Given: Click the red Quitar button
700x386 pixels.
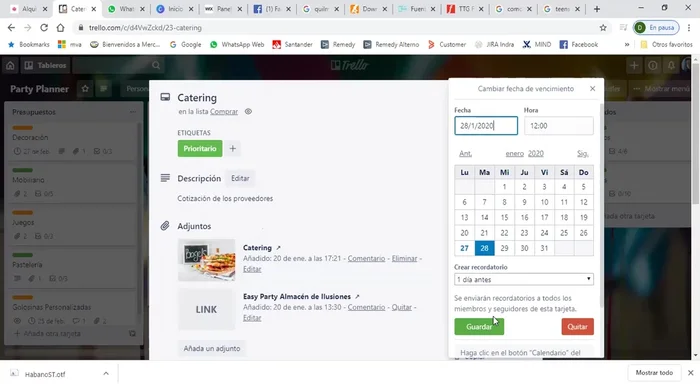Looking at the screenshot, I should point(577,327).
